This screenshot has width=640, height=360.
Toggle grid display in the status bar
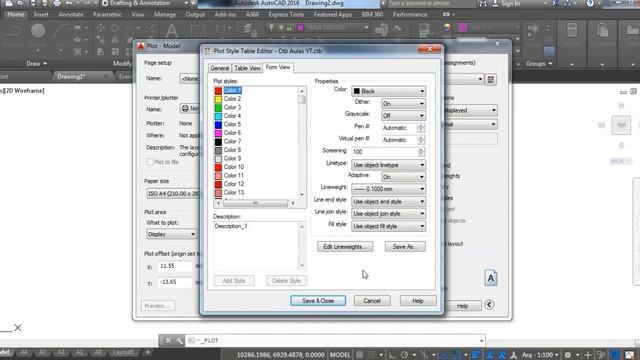(x=359, y=355)
